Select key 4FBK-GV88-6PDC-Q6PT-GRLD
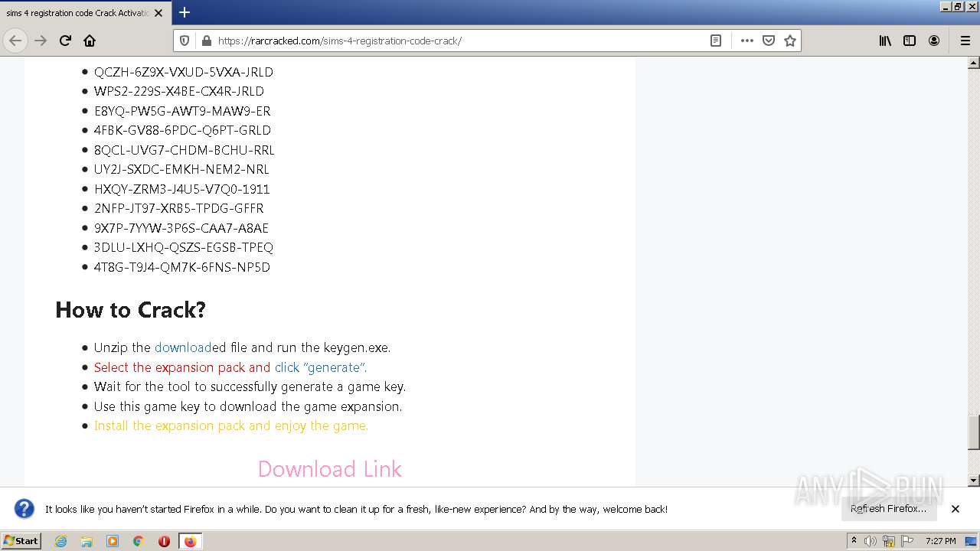 (x=182, y=130)
